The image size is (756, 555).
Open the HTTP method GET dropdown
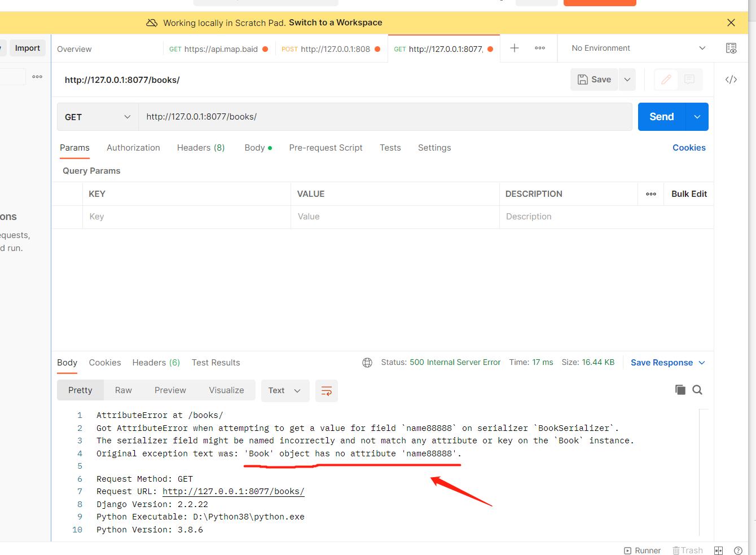pyautogui.click(x=98, y=117)
